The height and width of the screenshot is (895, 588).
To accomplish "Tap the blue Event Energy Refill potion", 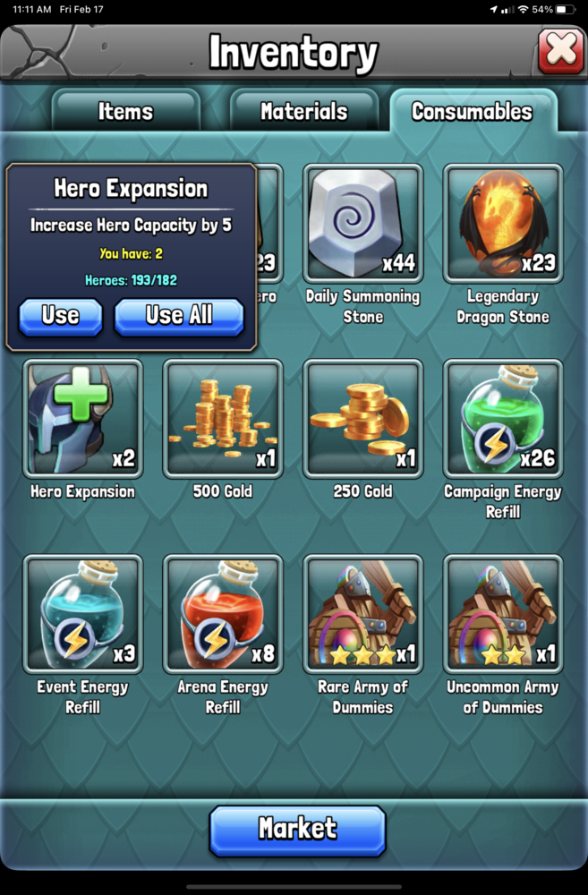I will coord(82,614).
